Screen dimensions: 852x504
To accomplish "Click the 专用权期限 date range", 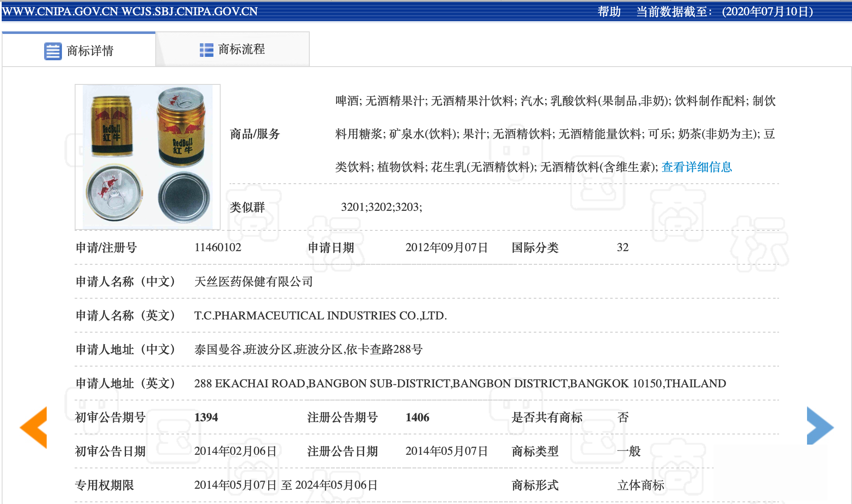I will tap(286, 485).
